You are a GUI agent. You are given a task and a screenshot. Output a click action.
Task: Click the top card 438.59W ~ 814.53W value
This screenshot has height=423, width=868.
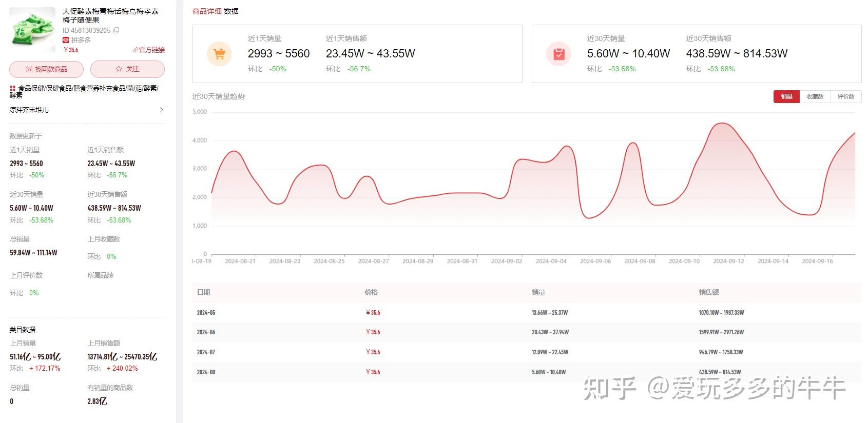coord(737,54)
